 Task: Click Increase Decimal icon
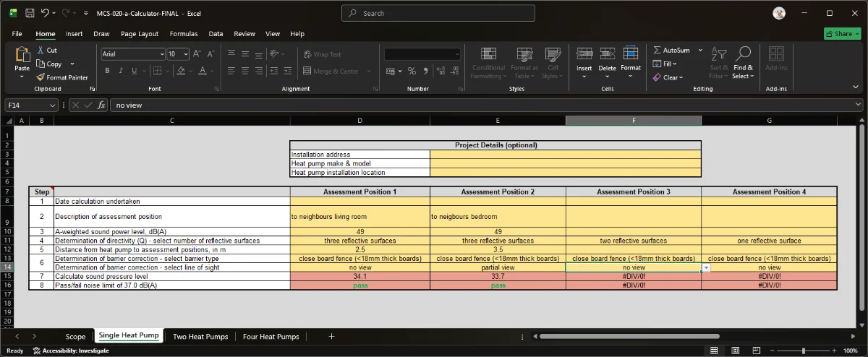[x=440, y=71]
